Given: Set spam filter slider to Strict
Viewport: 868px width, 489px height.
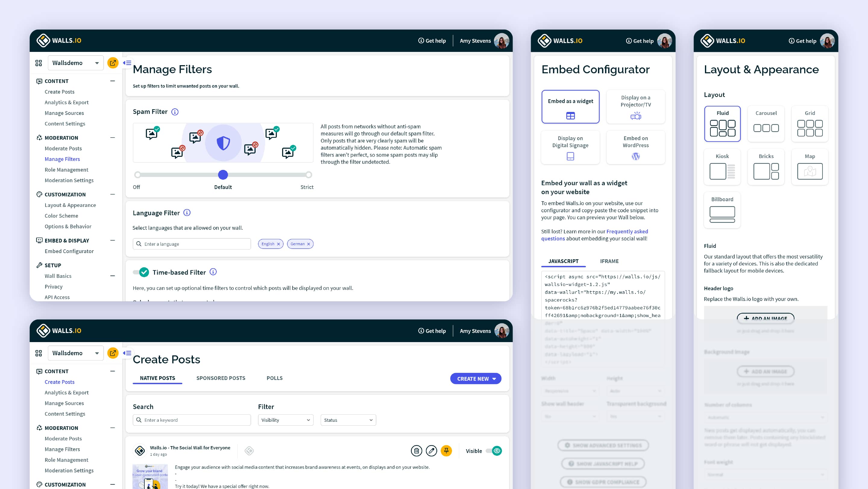Looking at the screenshot, I should click(309, 175).
